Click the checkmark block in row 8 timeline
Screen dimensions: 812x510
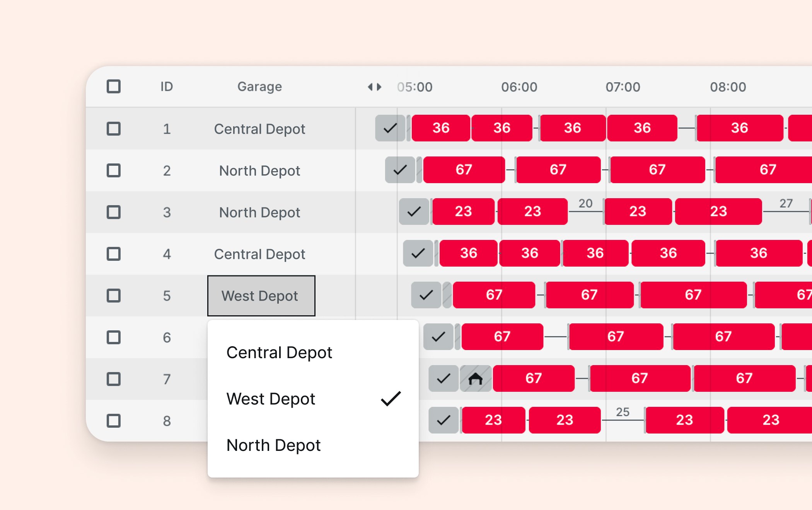pos(443,420)
